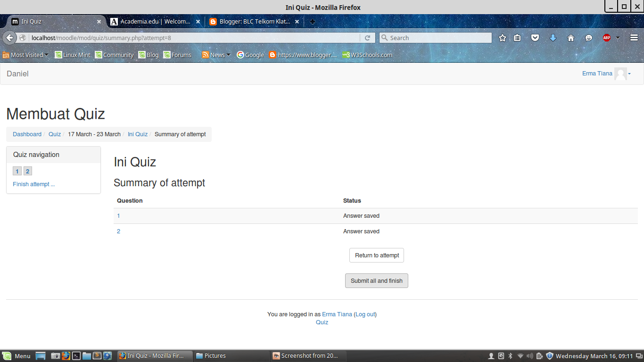This screenshot has width=644, height=362.
Task: Open the Downloads arrow icon
Action: 553,38
